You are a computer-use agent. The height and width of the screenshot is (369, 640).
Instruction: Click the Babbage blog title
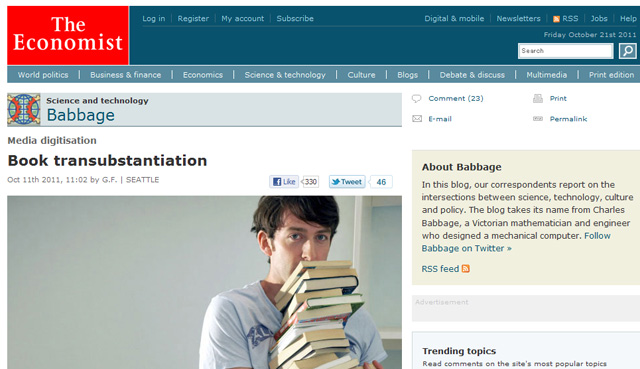pos(80,115)
